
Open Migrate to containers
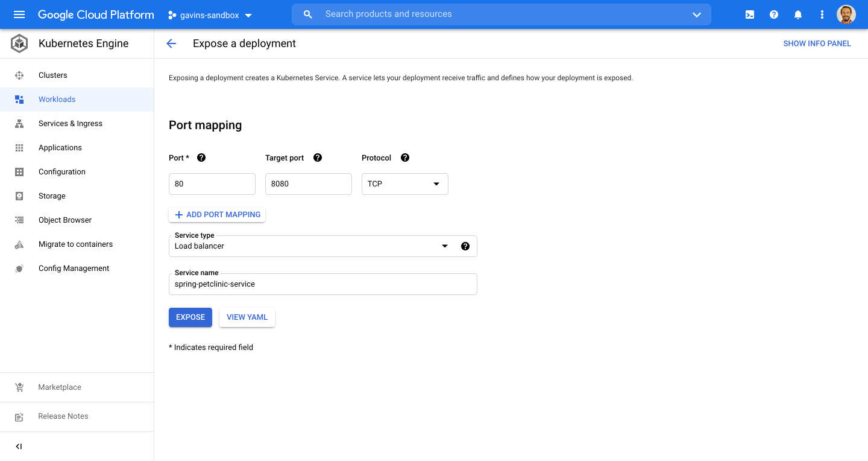[x=75, y=244]
